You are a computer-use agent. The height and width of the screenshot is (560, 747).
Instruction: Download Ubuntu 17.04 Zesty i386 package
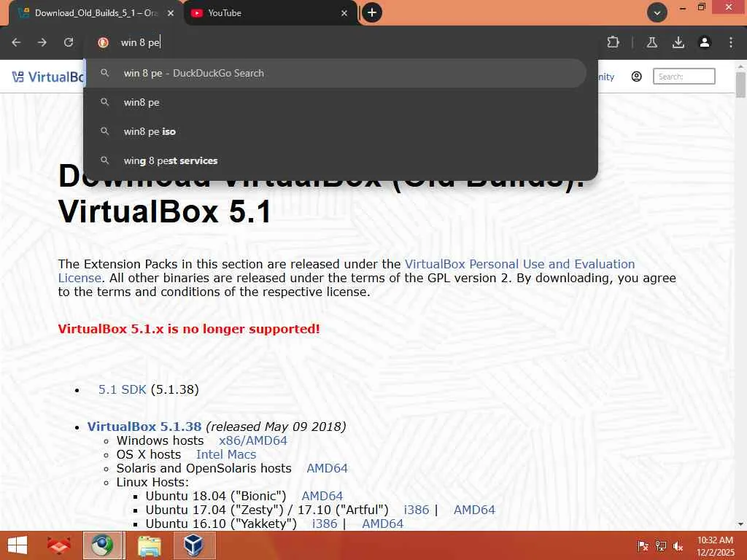[x=417, y=510]
